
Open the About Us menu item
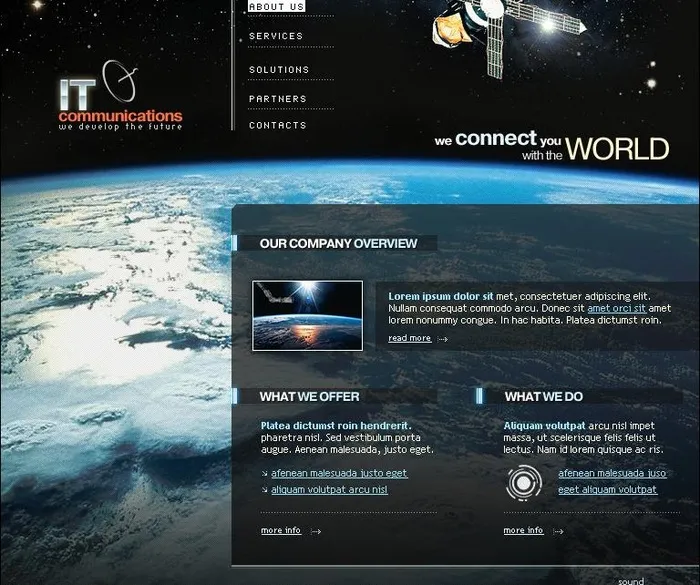276,7
